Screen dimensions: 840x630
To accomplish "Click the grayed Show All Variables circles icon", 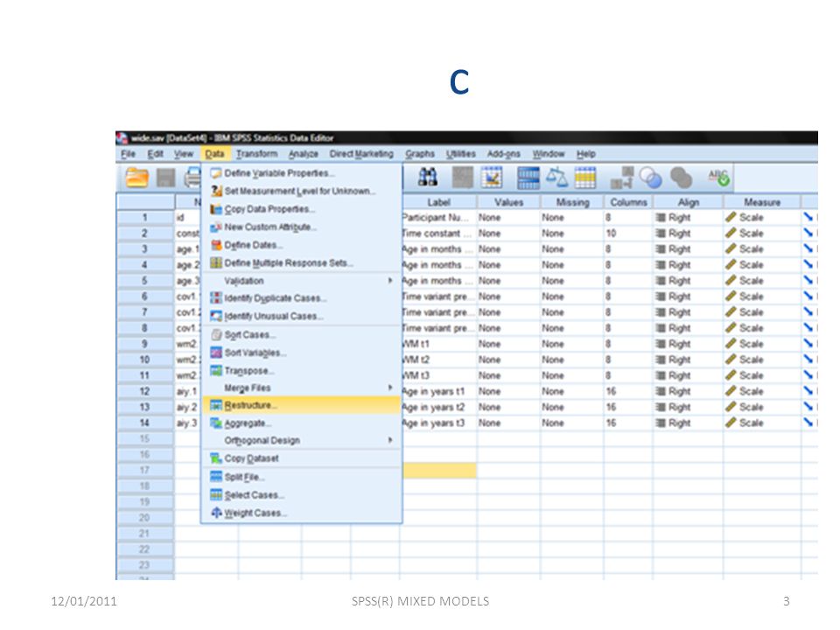I will click(681, 178).
